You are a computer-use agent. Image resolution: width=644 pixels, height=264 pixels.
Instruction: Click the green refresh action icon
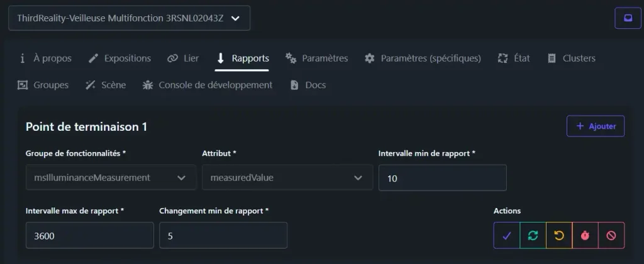tap(533, 235)
